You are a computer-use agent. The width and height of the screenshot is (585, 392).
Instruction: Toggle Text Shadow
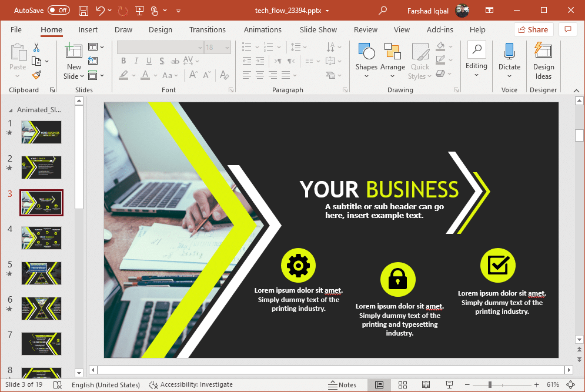pos(162,61)
